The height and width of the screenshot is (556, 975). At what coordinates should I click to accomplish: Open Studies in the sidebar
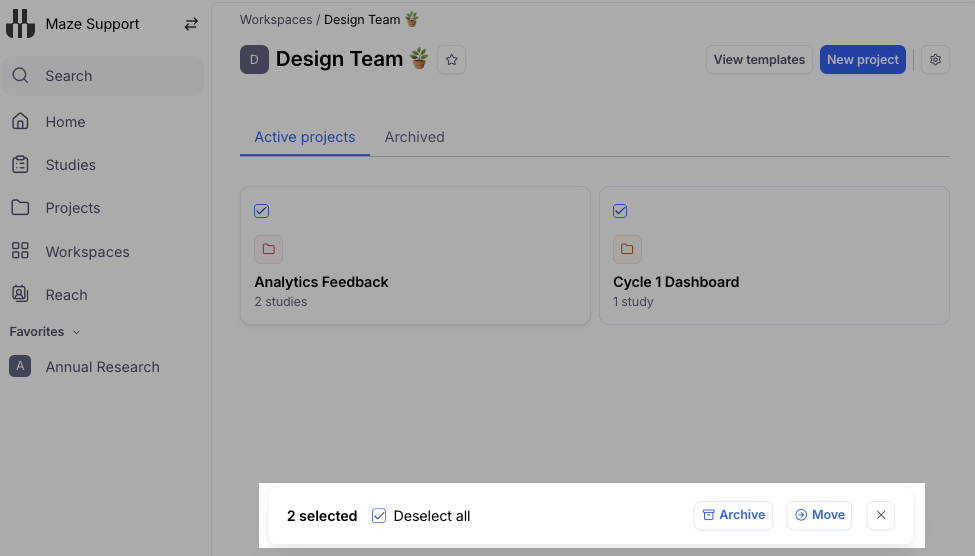point(70,165)
